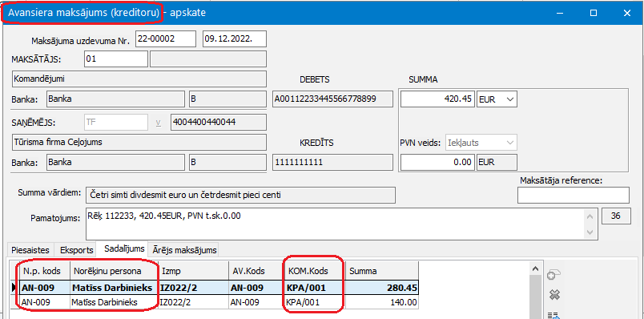Click the recipient registration number 4004400440044
Viewport: 644px width, 319px height.
tap(219, 122)
